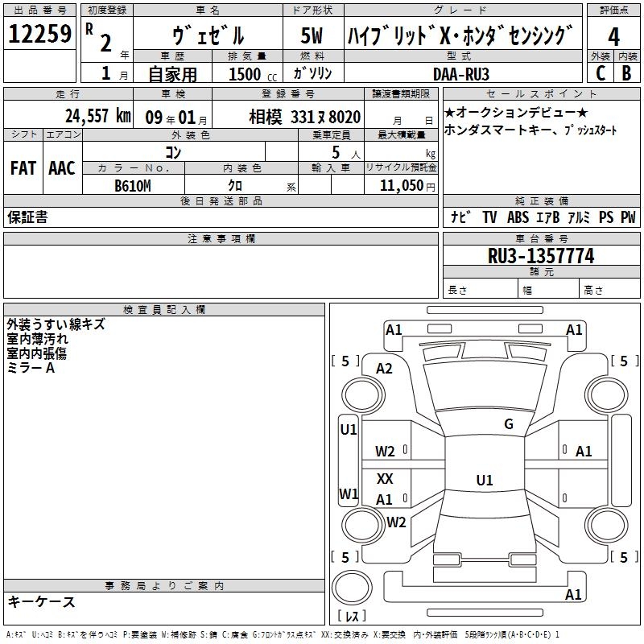Click the 幅 dimension field
This screenshot has height=644, width=644.
tap(548, 289)
